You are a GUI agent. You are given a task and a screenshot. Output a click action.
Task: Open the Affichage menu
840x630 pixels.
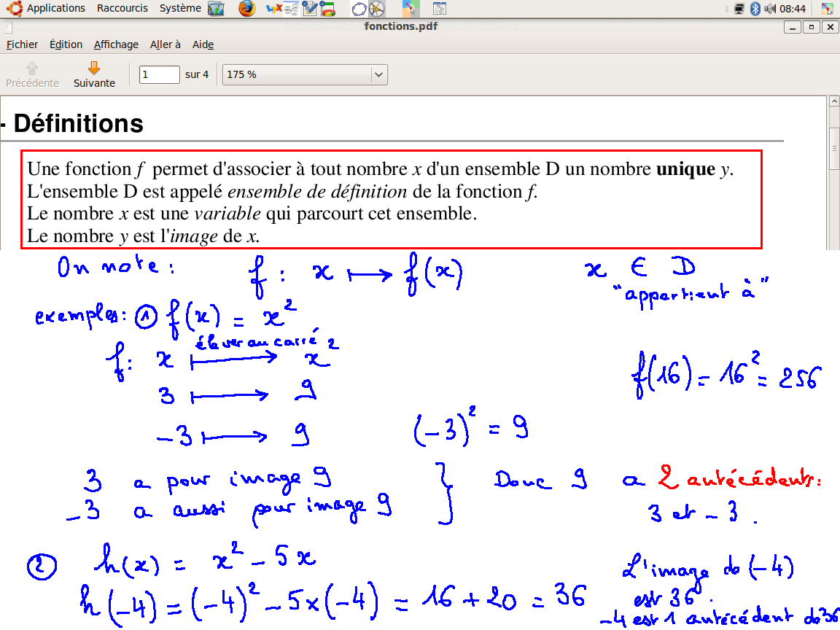click(116, 44)
